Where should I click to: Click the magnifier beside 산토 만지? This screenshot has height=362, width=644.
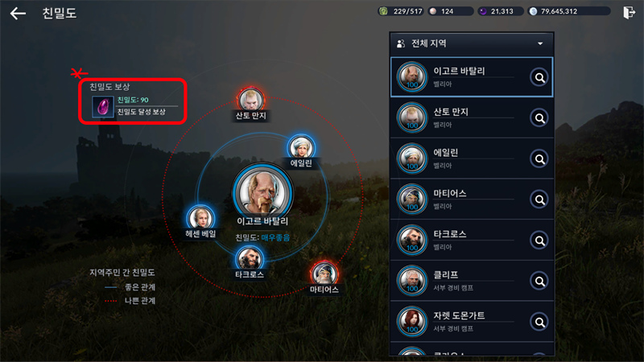[x=539, y=117]
